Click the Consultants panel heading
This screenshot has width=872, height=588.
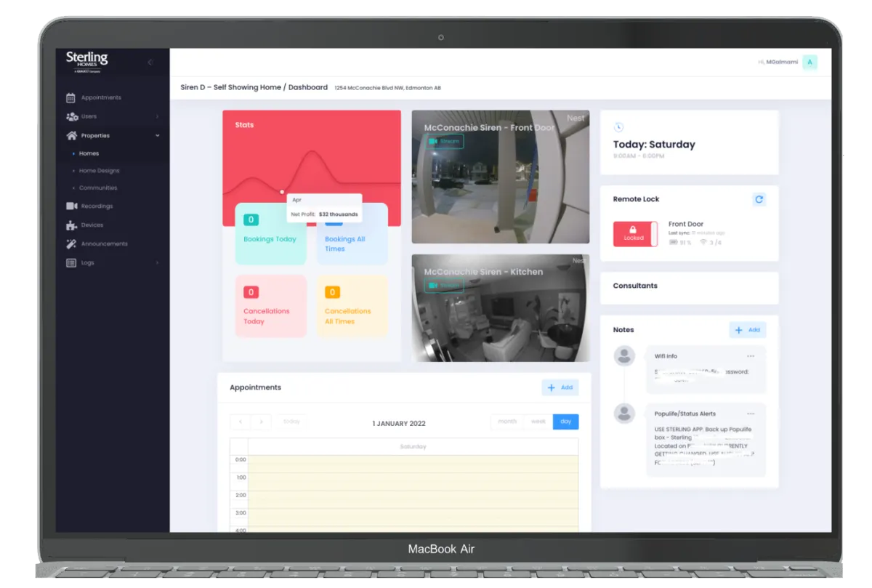(635, 286)
